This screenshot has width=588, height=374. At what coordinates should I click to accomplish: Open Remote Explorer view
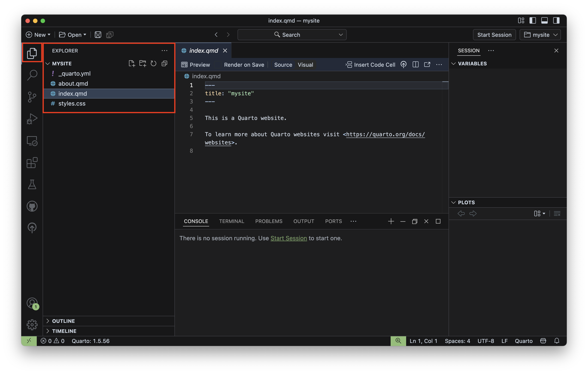(32, 141)
